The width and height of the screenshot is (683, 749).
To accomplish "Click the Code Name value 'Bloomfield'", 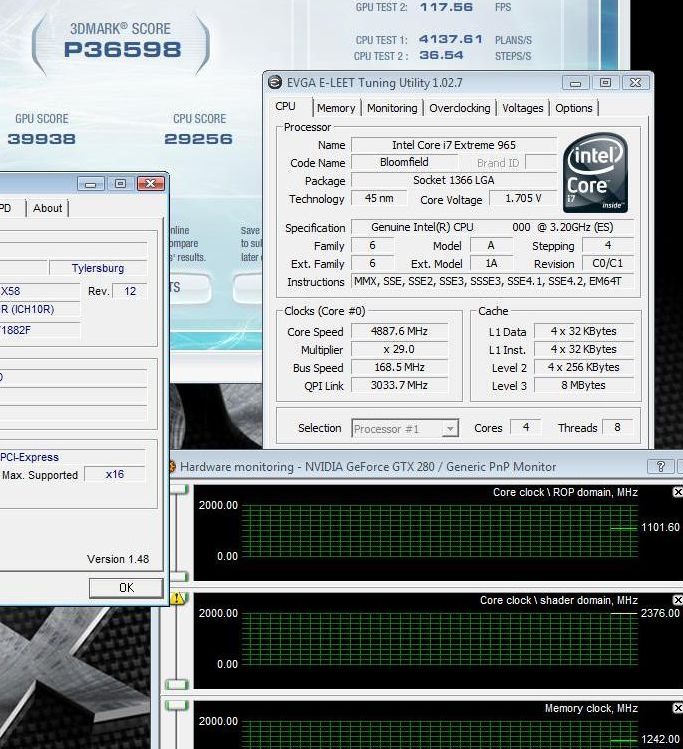I will pyautogui.click(x=404, y=162).
